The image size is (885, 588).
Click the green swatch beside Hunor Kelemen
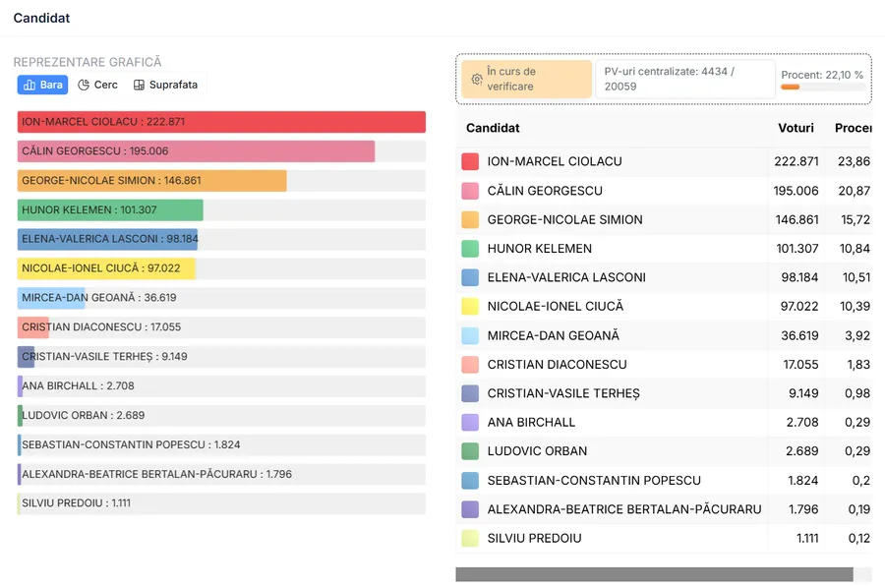(x=470, y=249)
